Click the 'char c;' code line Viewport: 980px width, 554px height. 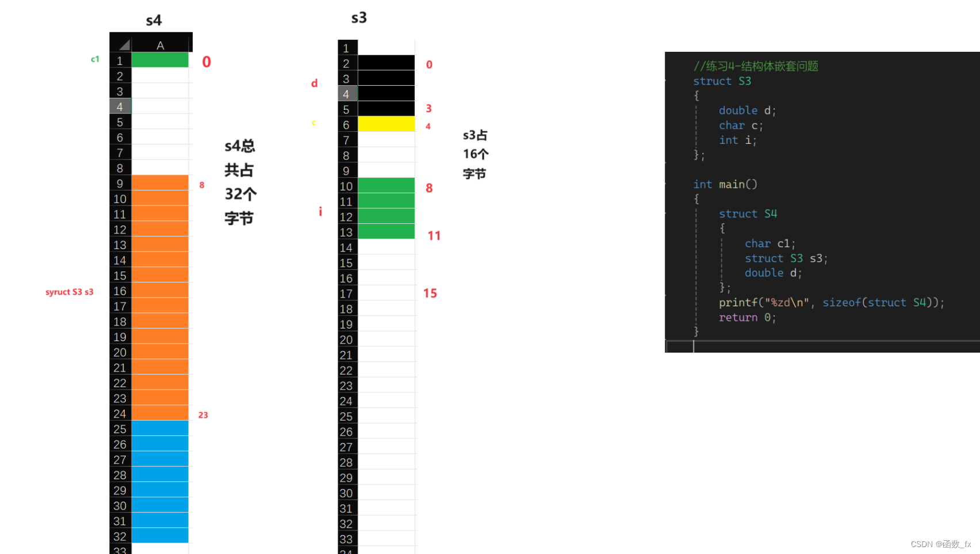741,125
